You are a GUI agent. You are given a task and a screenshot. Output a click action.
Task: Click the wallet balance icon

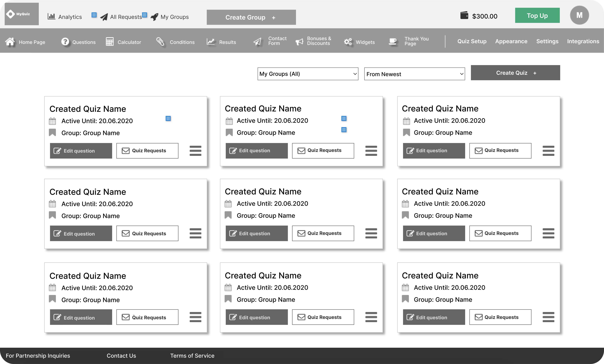[x=464, y=15]
